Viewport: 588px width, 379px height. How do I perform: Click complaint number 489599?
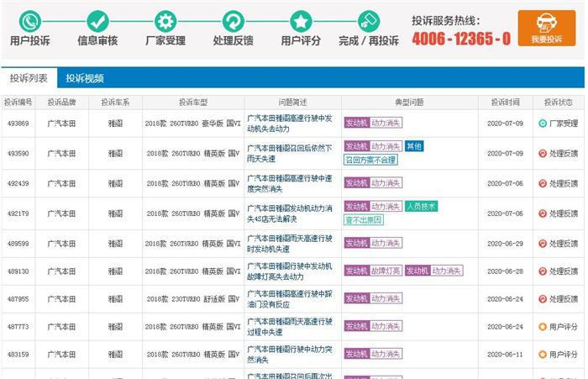click(x=18, y=243)
